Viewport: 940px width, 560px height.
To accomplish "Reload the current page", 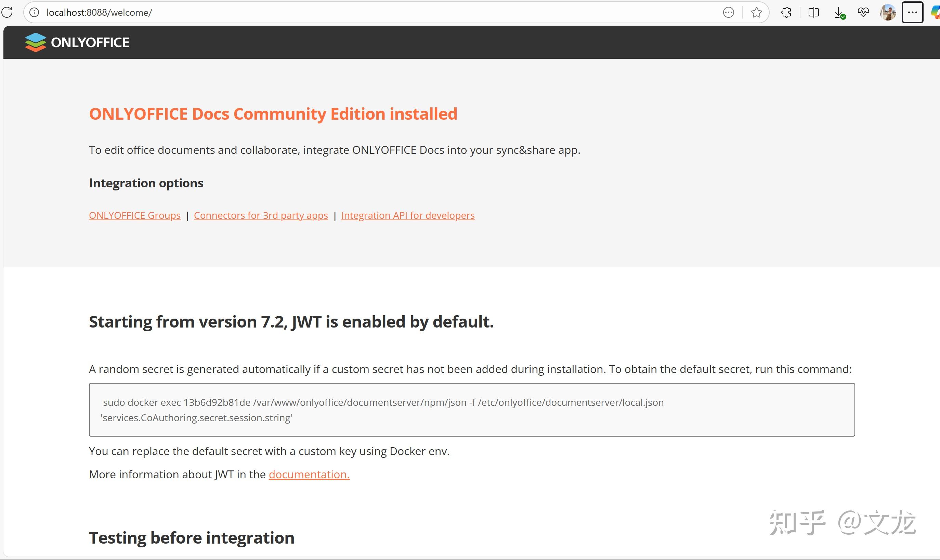I will pos(7,12).
